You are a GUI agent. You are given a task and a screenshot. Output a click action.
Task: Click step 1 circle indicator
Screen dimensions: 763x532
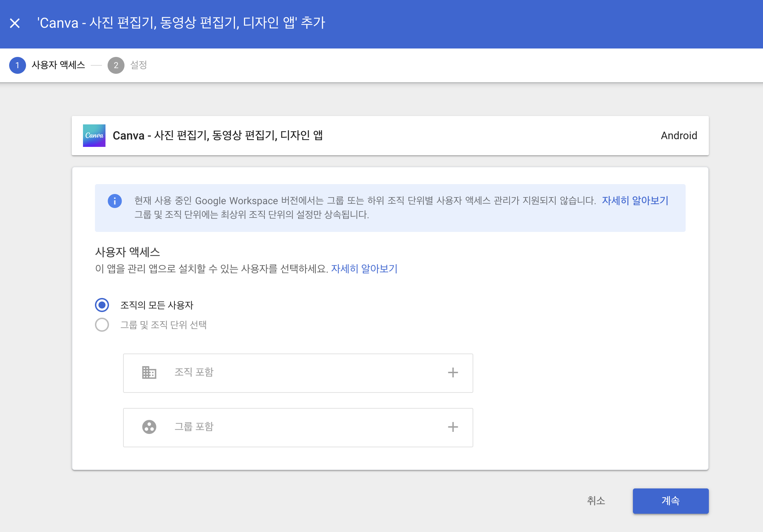pyautogui.click(x=17, y=65)
